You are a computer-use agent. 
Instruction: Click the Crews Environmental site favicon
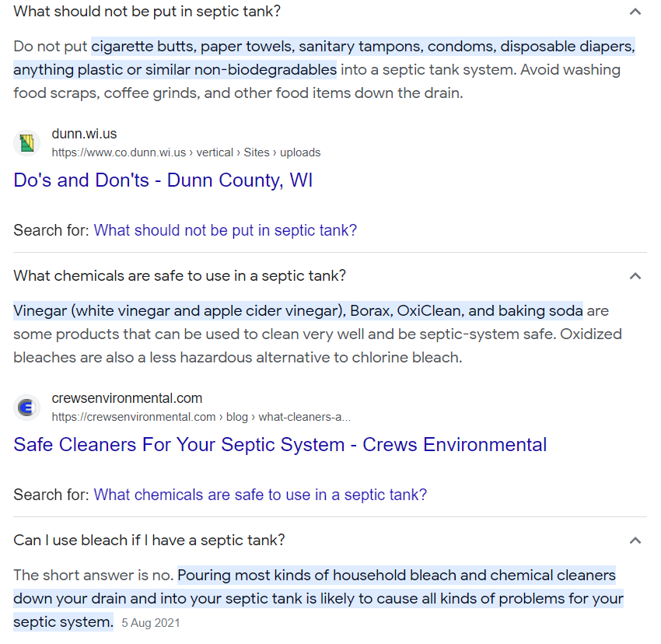27,407
